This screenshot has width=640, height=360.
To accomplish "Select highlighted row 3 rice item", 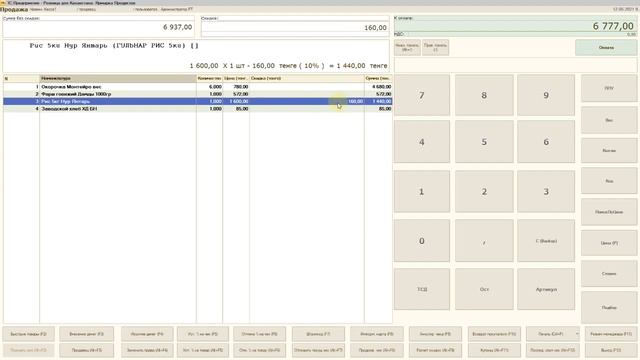I will point(198,101).
